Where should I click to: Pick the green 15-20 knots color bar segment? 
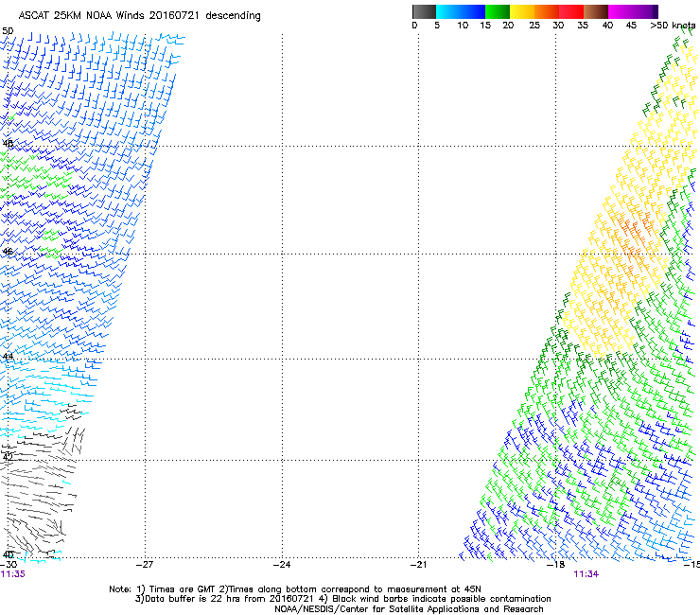498,11
